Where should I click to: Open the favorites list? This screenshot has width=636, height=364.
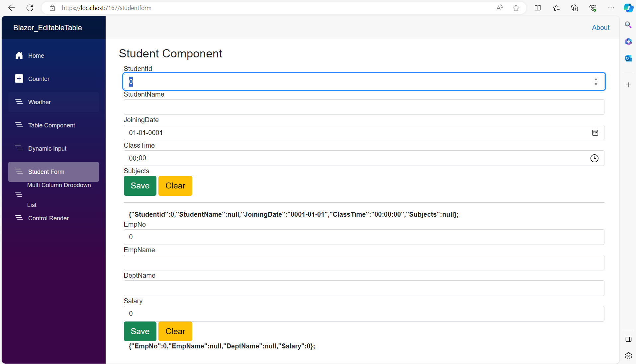point(556,8)
